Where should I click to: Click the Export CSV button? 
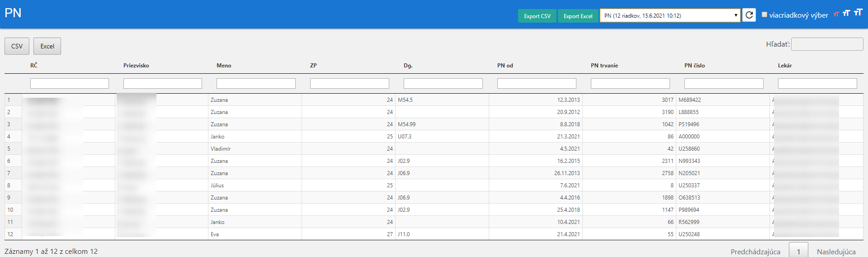(x=537, y=16)
